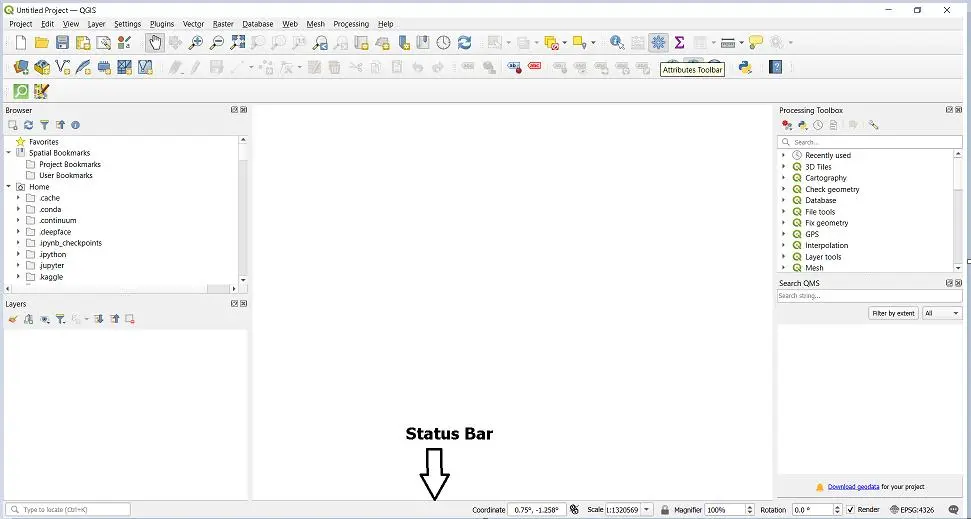Click Filter Browser funnel icon
Screen dimensions: 971x519
point(44,125)
